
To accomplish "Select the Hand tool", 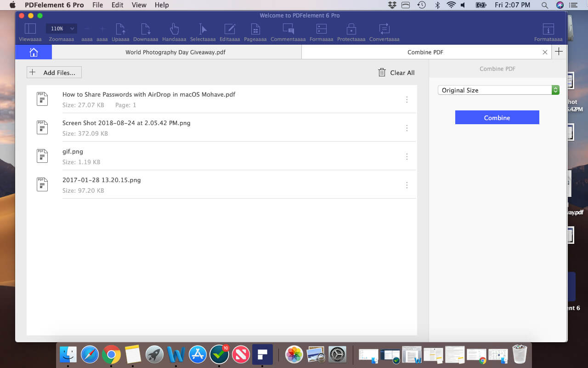I will pyautogui.click(x=174, y=29).
